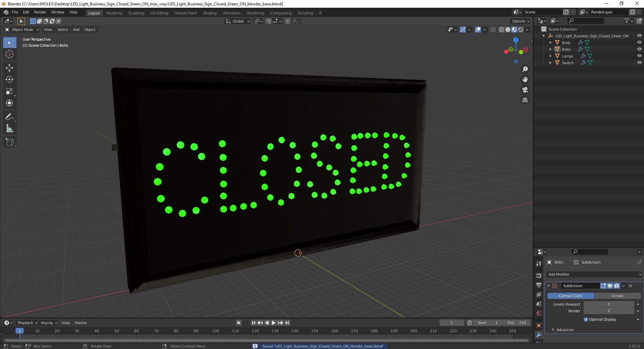644x349 pixels.
Task: Open the Render menu
Action: tap(40, 12)
